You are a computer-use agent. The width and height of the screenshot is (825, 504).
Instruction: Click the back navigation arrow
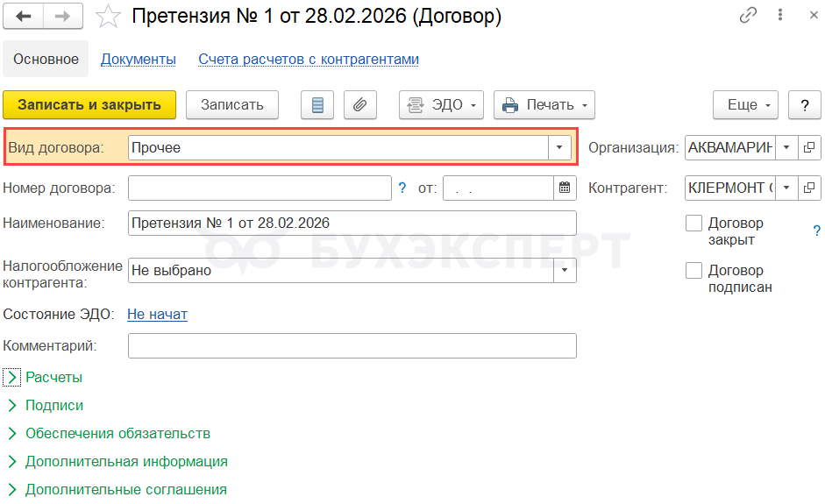coord(24,16)
